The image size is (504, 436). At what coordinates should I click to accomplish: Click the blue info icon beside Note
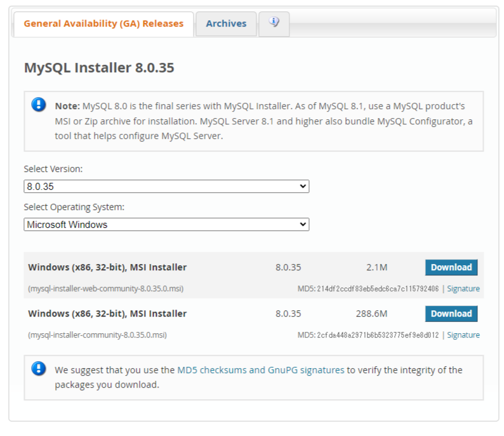click(x=39, y=105)
